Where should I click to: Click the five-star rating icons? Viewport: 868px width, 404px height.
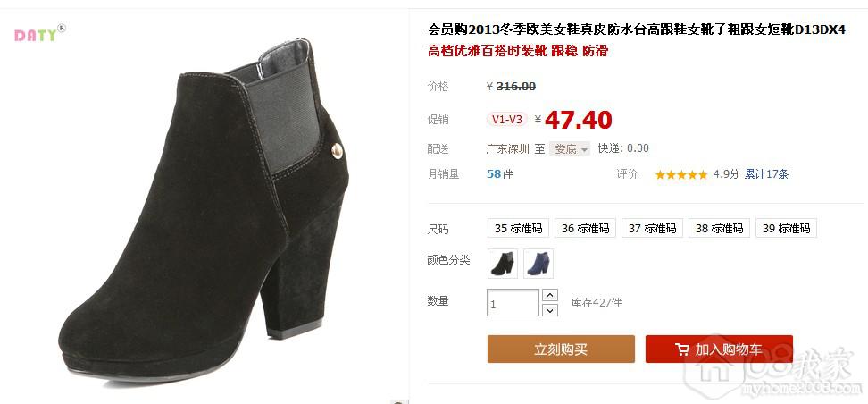click(680, 174)
